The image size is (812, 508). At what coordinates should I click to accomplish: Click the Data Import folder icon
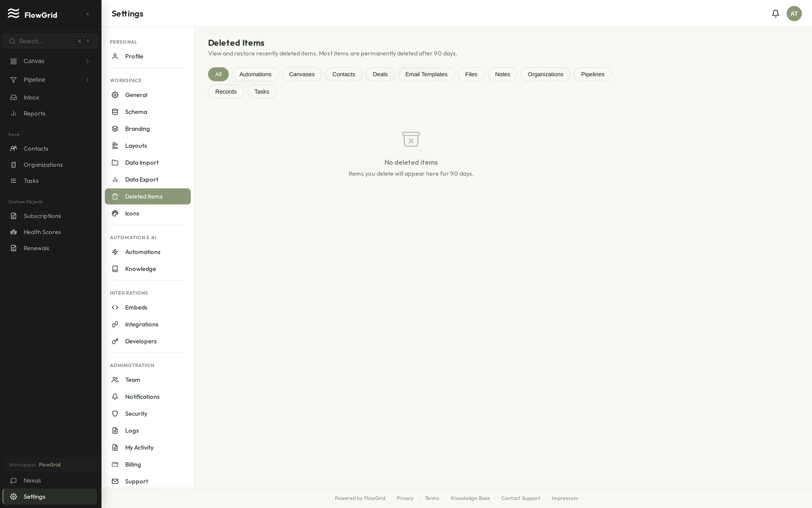coord(115,163)
